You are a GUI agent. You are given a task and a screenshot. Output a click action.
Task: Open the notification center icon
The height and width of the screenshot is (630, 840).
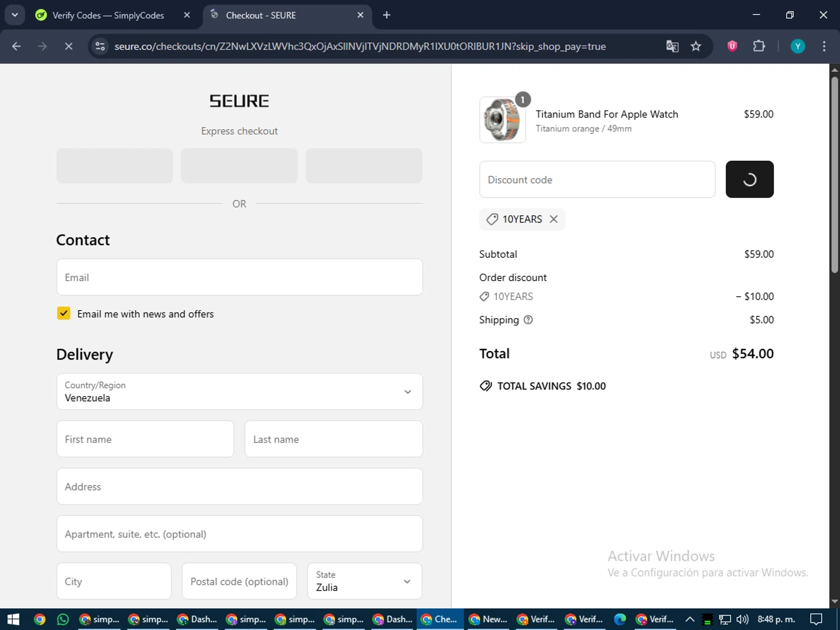coord(816,619)
